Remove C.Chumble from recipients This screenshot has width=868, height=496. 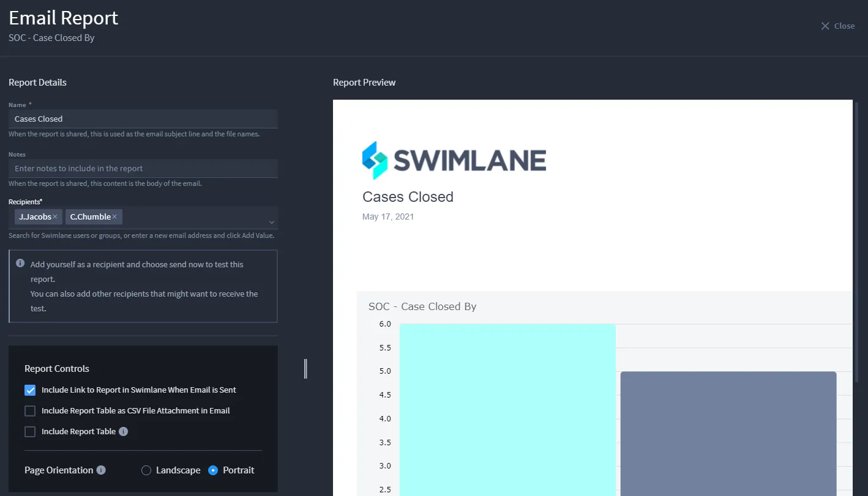[114, 217]
